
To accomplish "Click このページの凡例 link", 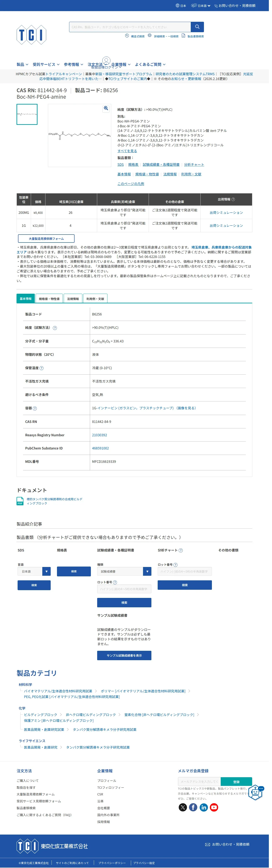I will [132, 186].
